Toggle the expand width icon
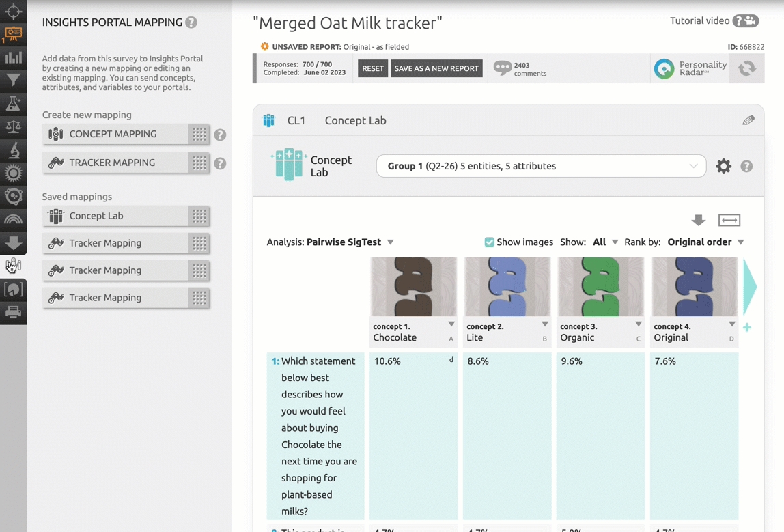Screen dimensions: 784x532 point(729,220)
